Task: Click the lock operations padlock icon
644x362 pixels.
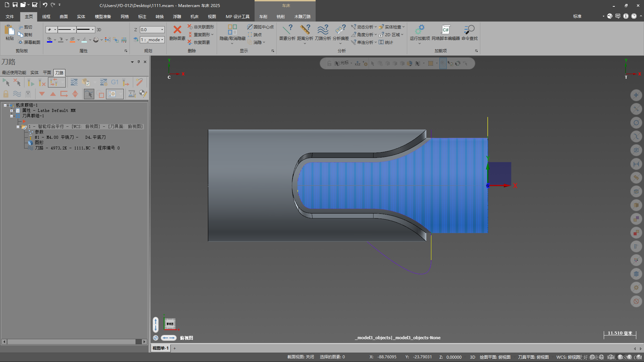Action: 6,94
